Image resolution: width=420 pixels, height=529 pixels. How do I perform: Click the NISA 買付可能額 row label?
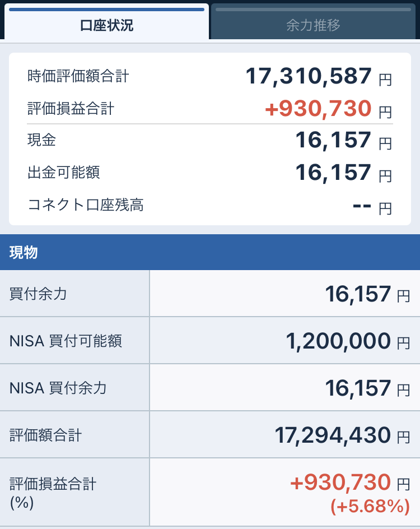pyautogui.click(x=66, y=341)
